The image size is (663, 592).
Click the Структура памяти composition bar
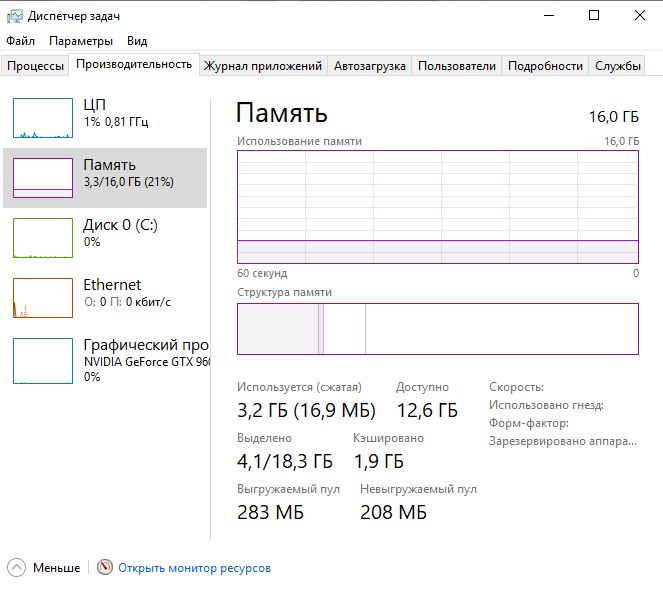[437, 329]
